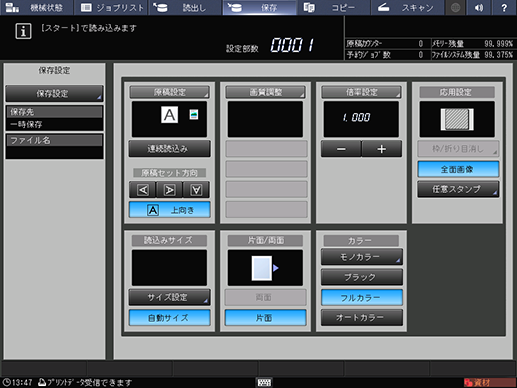Select right-facing original direction icon

[x=169, y=190]
